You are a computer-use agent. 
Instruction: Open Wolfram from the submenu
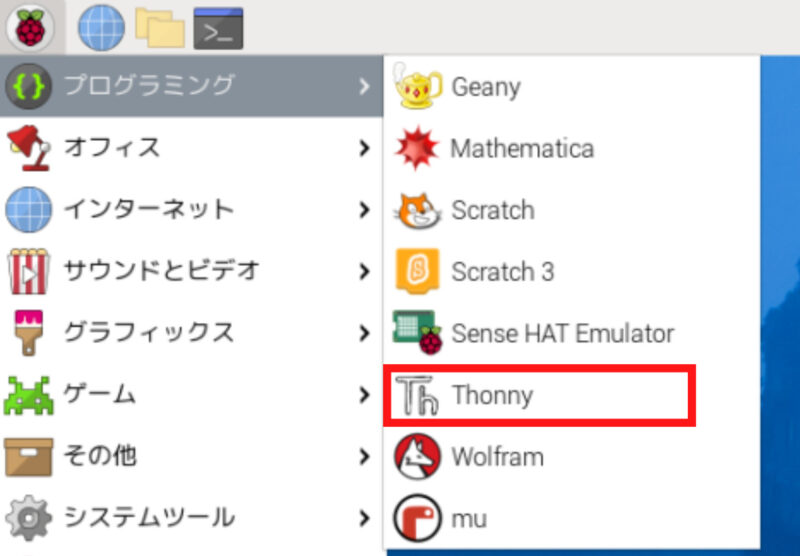coord(572,457)
